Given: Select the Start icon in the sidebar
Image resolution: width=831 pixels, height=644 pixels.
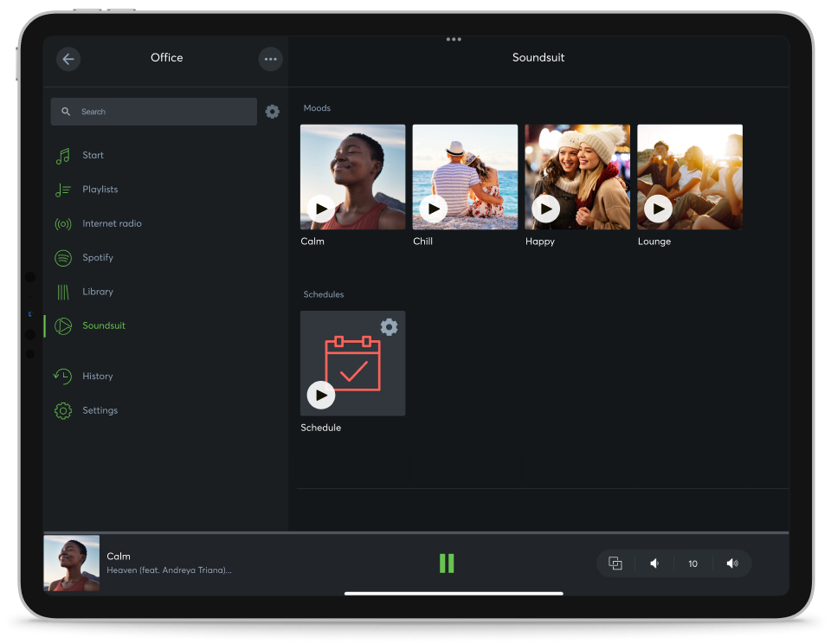Looking at the screenshot, I should (x=62, y=154).
